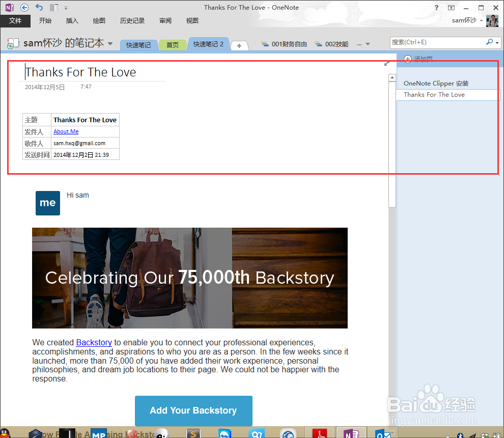This screenshot has height=438, width=504.
Task: Click the expand page diagonal arrow icon
Action: 387,64
